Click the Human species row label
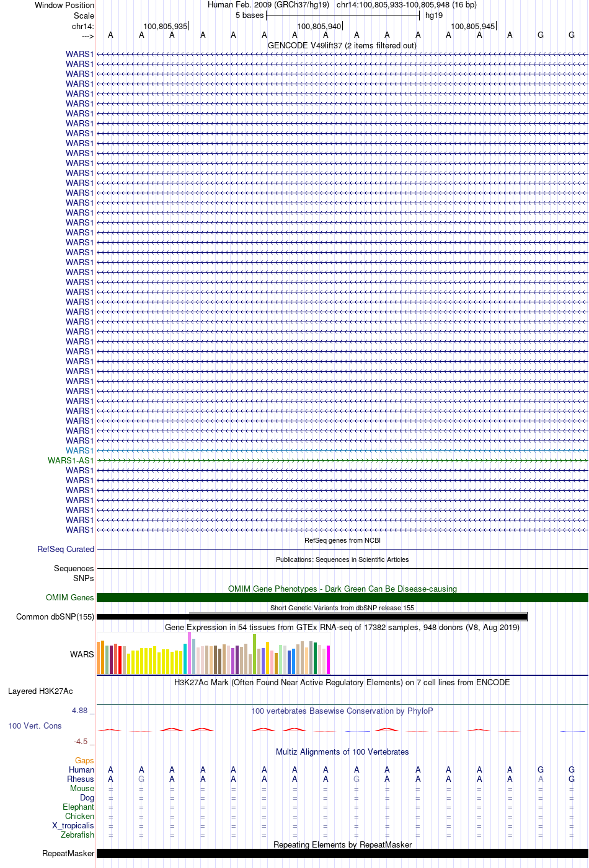Viewport: 589px width, 868px height. point(82,769)
